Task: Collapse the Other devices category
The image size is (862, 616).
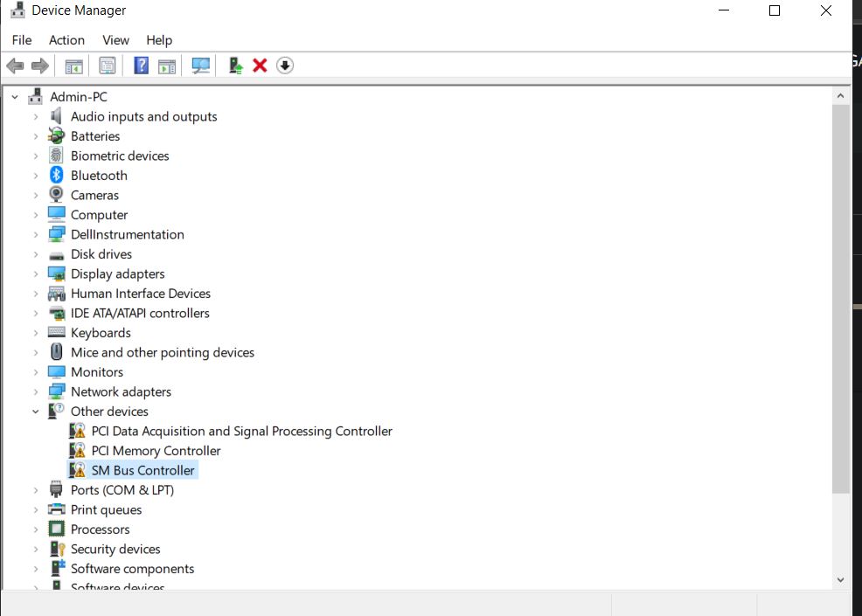Action: tap(36, 412)
